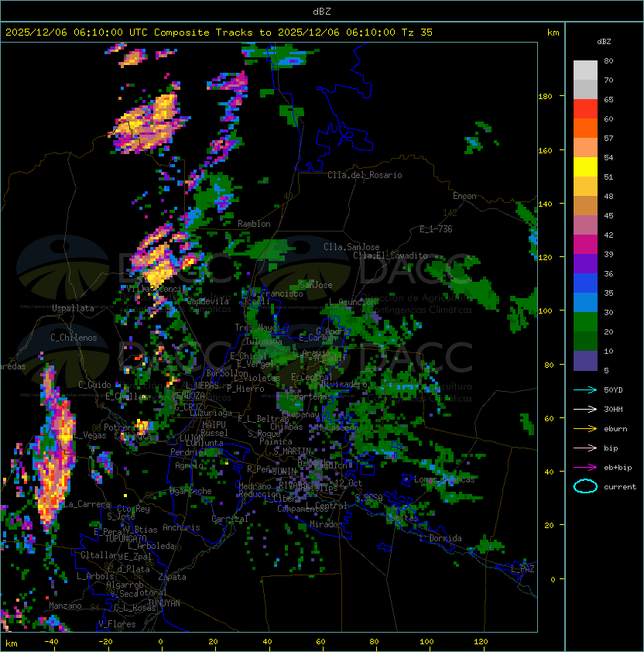
Task: Click the 'Zapata' map label
Action: pyautogui.click(x=172, y=577)
